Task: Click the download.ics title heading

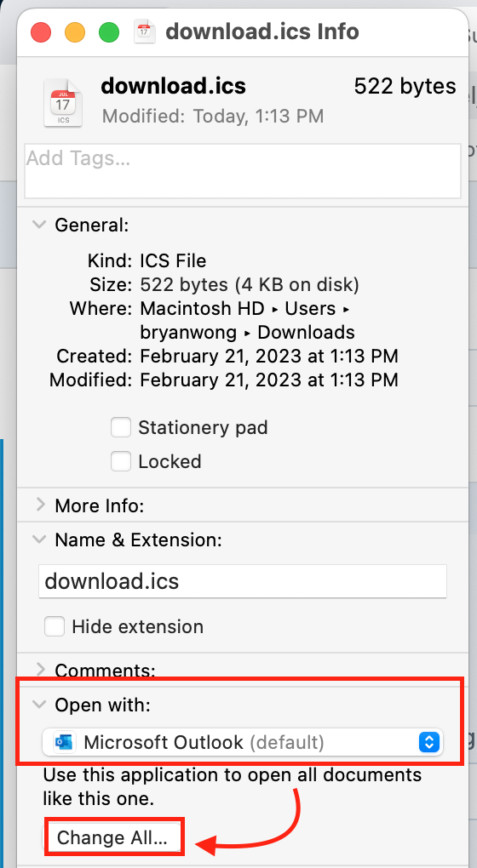Action: 174,86
